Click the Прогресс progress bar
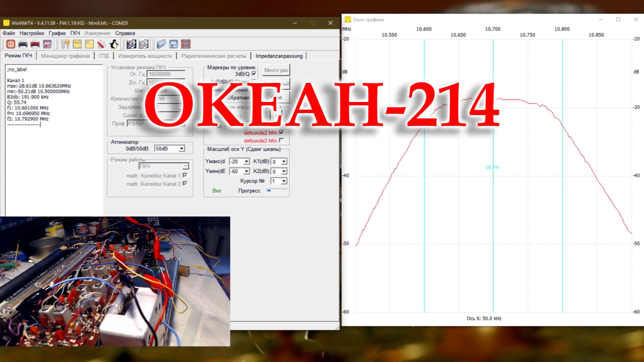Image resolution: width=644 pixels, height=362 pixels. [277, 191]
